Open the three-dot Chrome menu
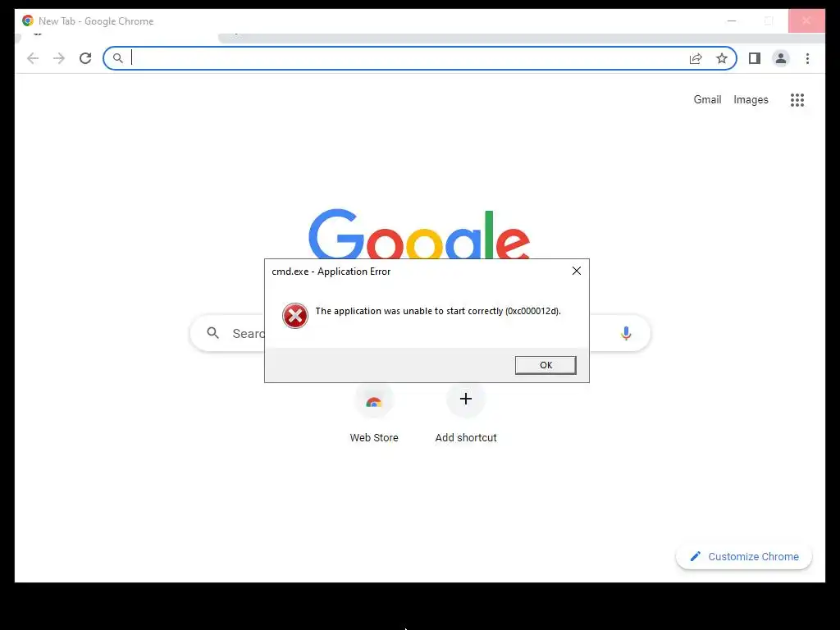Viewport: 840px width, 630px height. coord(807,58)
